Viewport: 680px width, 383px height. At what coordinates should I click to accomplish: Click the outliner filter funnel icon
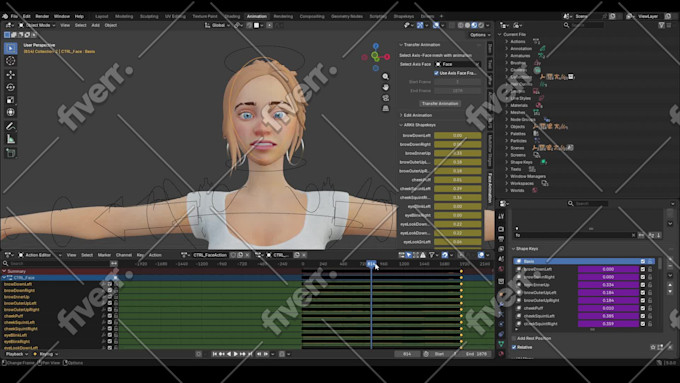pos(662,25)
